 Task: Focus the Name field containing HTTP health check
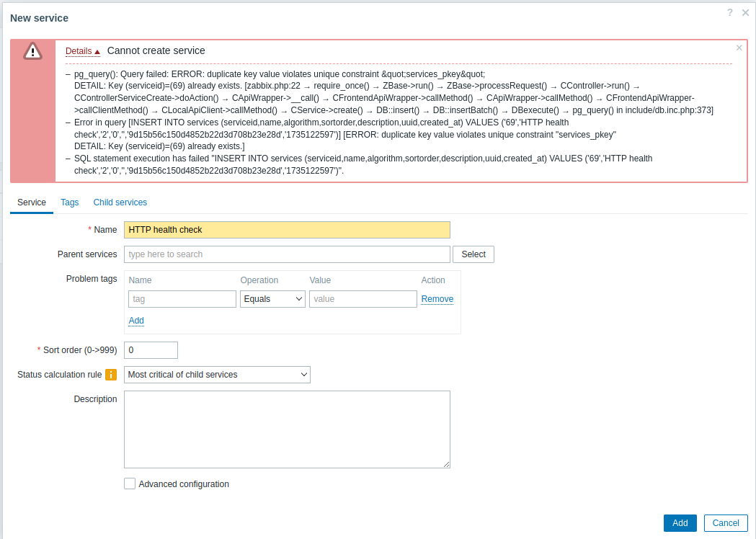(x=287, y=230)
